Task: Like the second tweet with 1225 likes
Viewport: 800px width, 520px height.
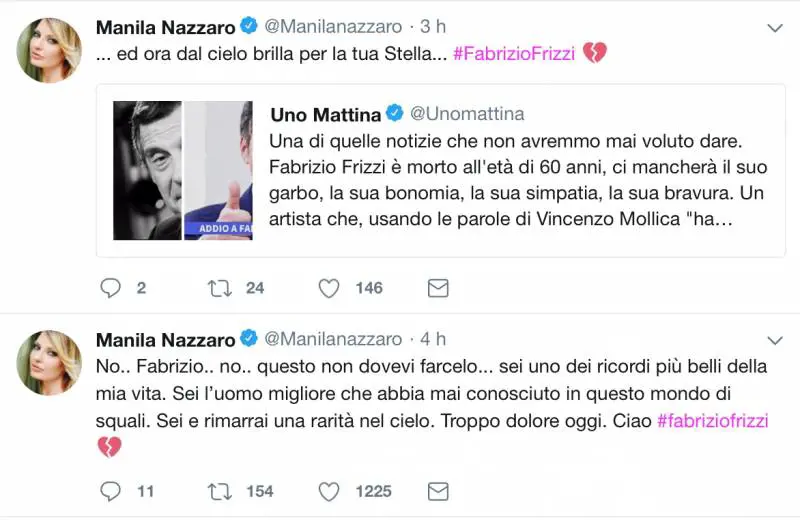Action: tap(328, 491)
